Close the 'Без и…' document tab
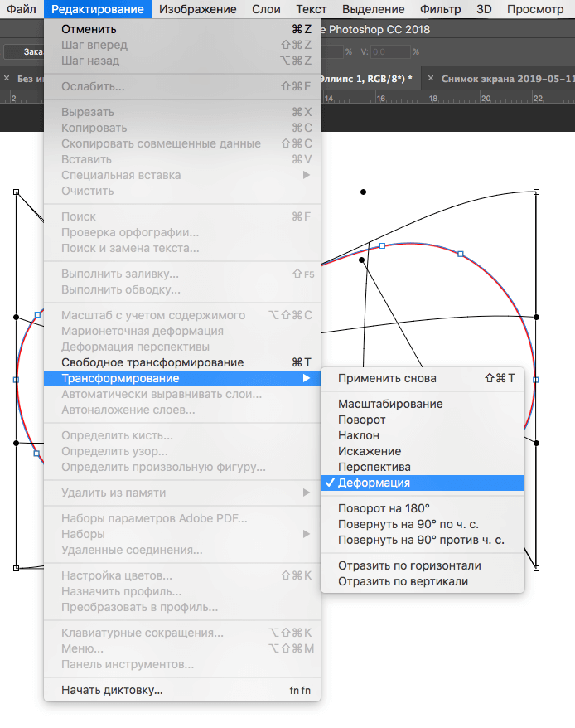The image size is (575, 728). (x=7, y=78)
